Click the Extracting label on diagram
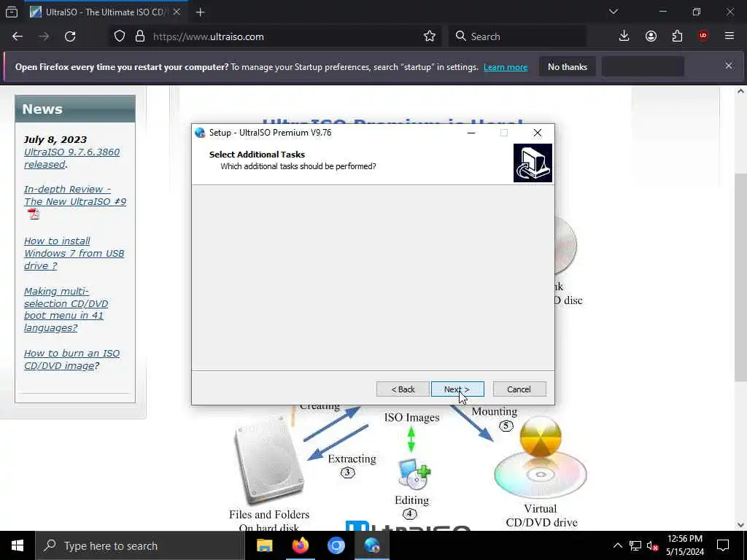 pos(352,459)
